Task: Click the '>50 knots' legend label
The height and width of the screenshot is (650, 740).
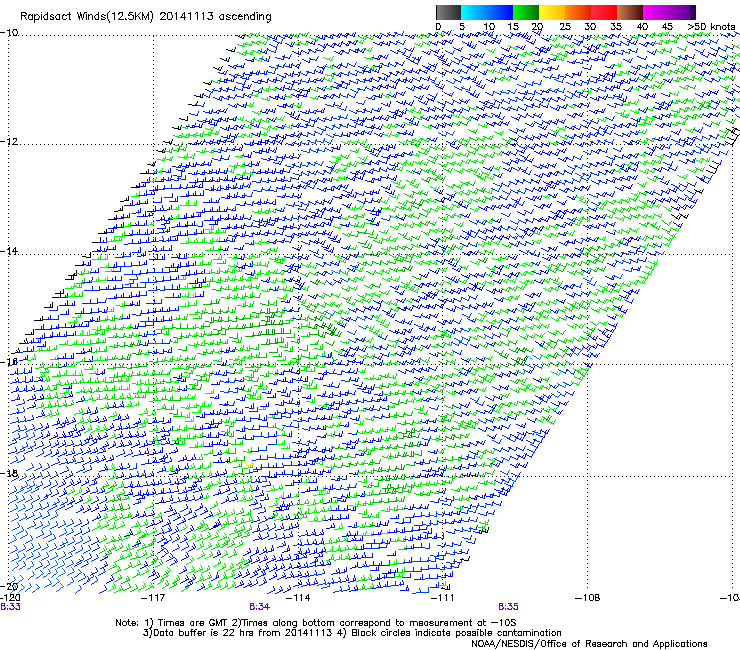Action: [711, 27]
